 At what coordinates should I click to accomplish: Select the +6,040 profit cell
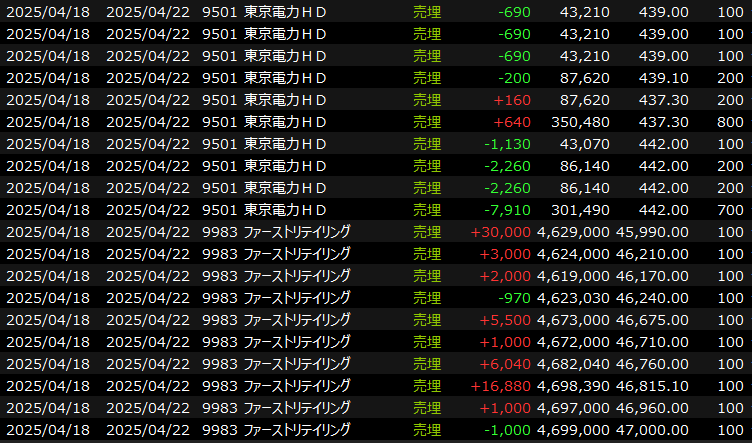[x=505, y=364]
